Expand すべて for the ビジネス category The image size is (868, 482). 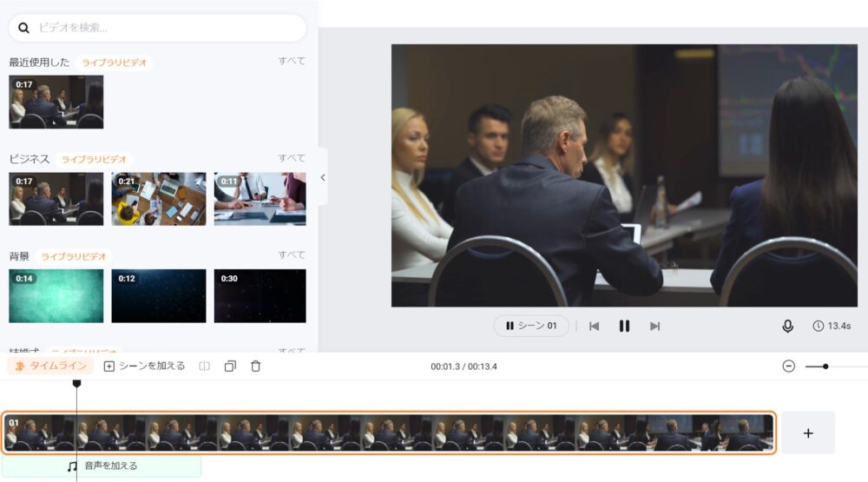coord(291,158)
